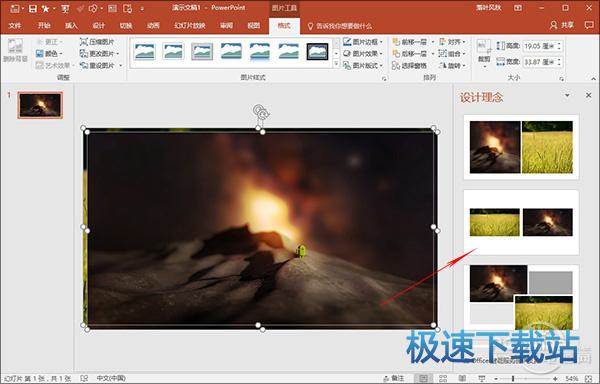Open the Design Ideas pane options dropdown
The height and width of the screenshot is (384, 600).
click(567, 95)
